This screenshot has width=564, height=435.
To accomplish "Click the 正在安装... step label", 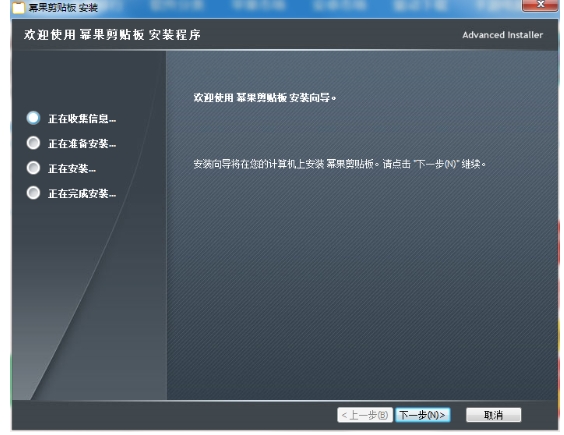I will (72, 169).
